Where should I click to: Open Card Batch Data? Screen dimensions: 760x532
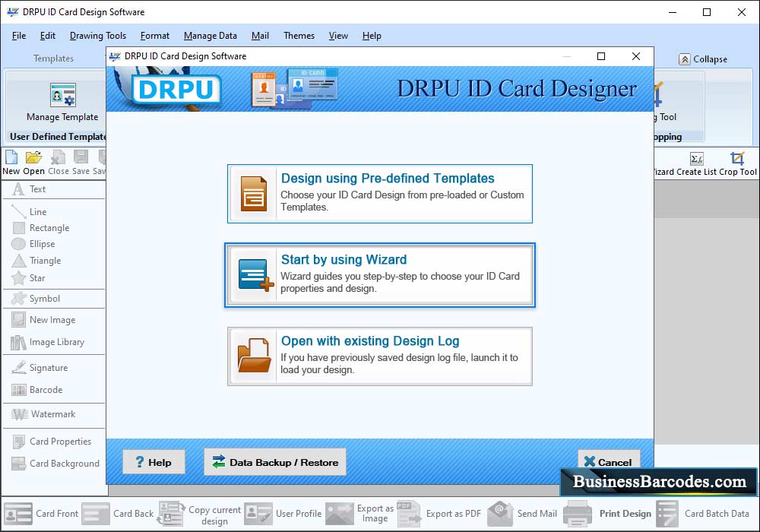point(703,514)
